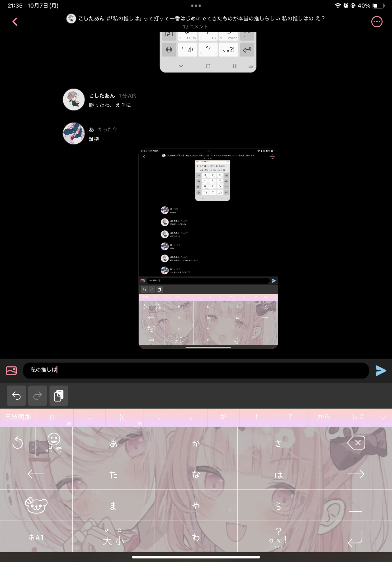Tap the keyboard redo button
The image size is (392, 562).
click(x=37, y=396)
